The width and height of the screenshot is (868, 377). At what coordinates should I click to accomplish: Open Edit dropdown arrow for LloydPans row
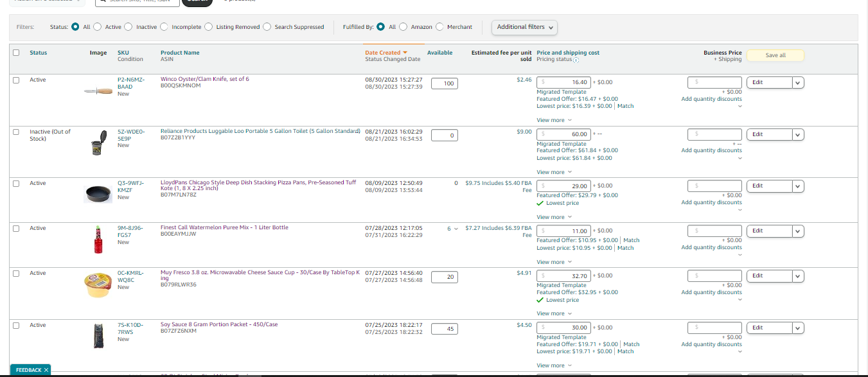[798, 186]
